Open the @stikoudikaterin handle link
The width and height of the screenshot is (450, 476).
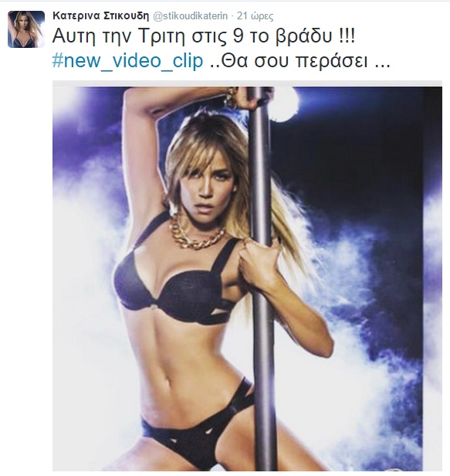(191, 15)
